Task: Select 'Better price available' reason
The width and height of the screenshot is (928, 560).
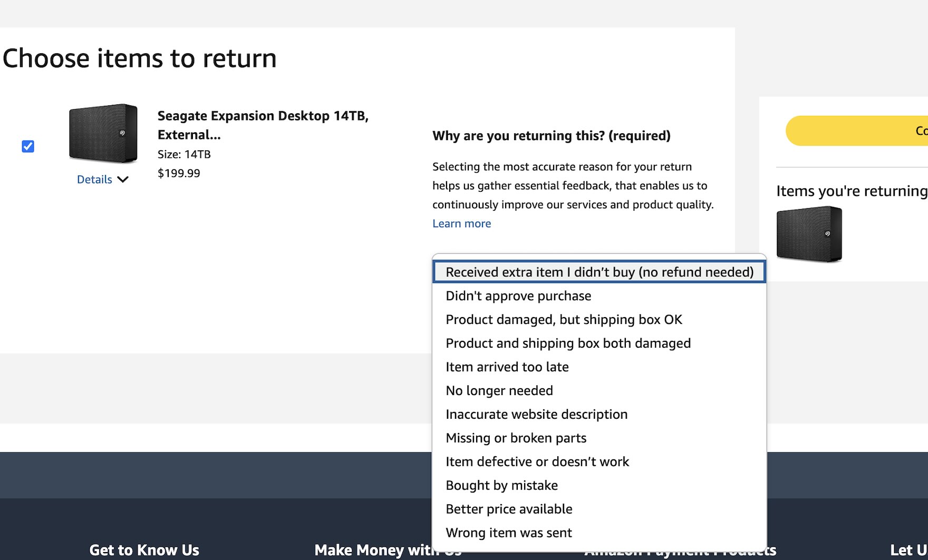Action: point(509,509)
